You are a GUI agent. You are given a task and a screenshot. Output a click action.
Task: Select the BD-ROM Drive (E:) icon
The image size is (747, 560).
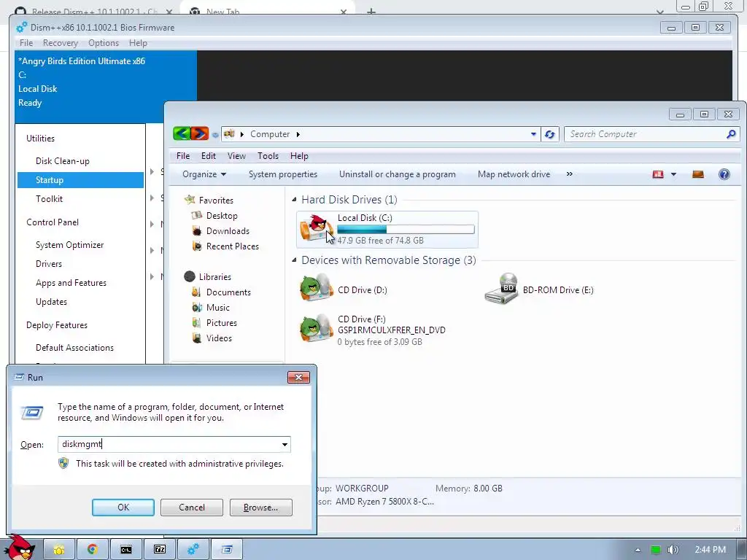tap(501, 289)
